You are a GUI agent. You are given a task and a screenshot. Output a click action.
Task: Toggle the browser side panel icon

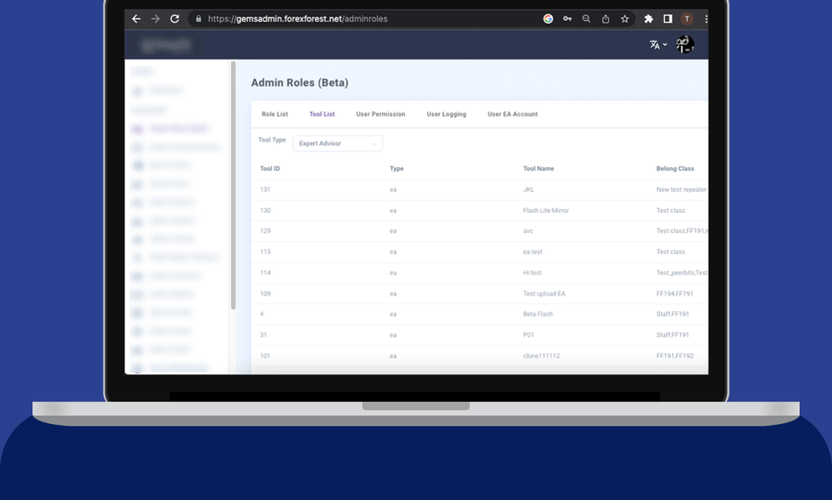[667, 19]
